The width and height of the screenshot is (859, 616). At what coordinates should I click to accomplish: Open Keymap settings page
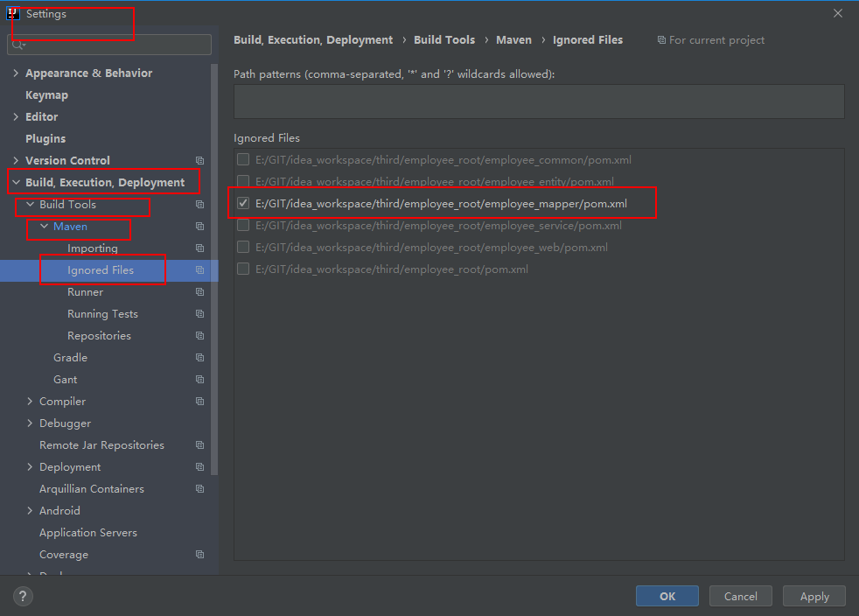tap(46, 94)
